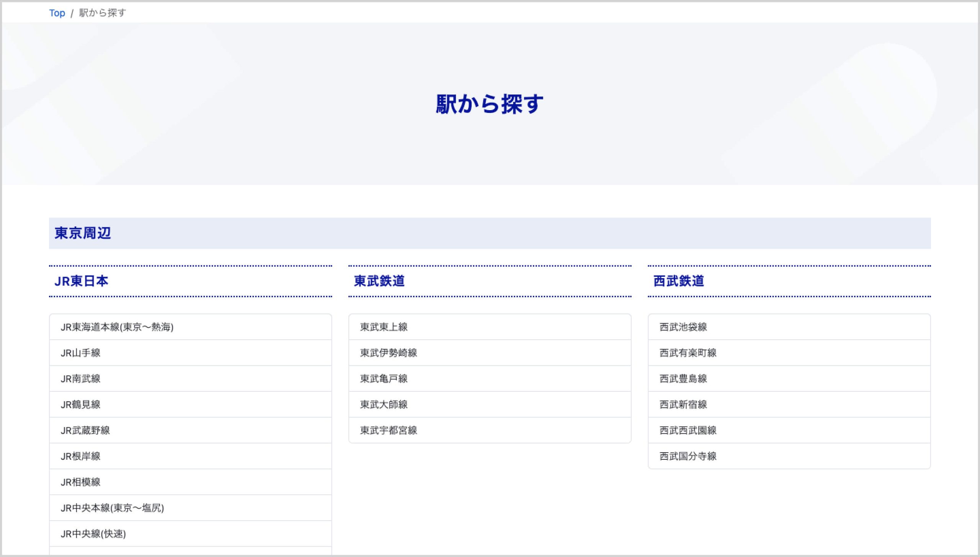Open JR相模線 line

pos(190,482)
